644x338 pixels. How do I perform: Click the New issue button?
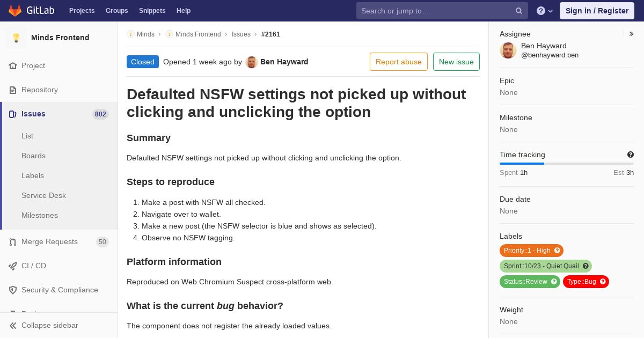(x=456, y=62)
